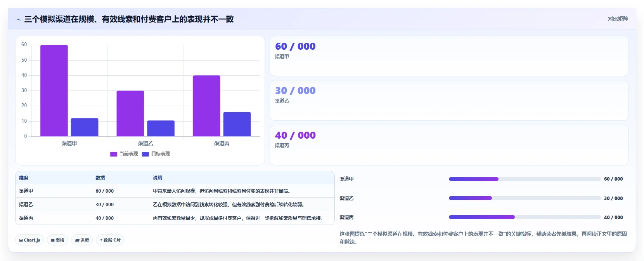Viewport: 644px width, 261px height.
Task: Click the y-axis value 30
Action: click(24, 90)
